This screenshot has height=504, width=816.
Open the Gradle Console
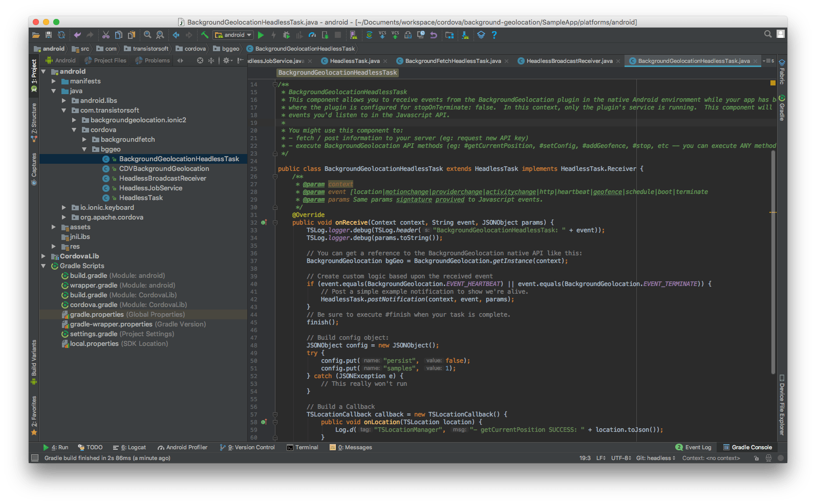pyautogui.click(x=747, y=447)
